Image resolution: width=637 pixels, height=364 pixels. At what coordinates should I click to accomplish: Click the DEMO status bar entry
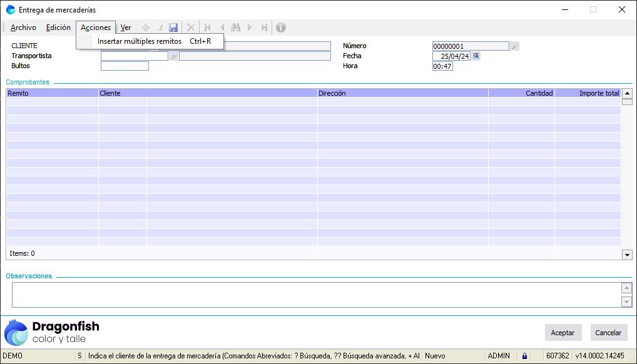tap(13, 356)
